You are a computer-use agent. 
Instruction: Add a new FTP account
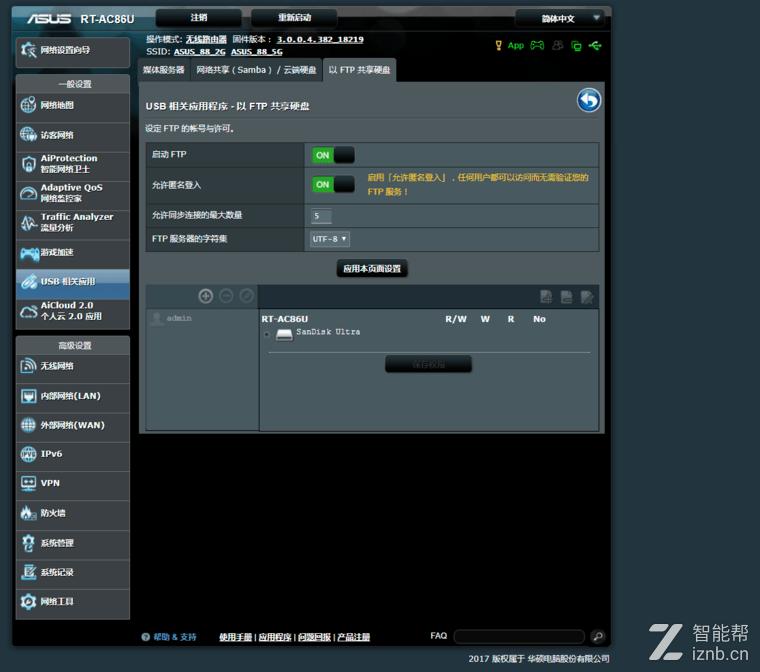click(206, 296)
